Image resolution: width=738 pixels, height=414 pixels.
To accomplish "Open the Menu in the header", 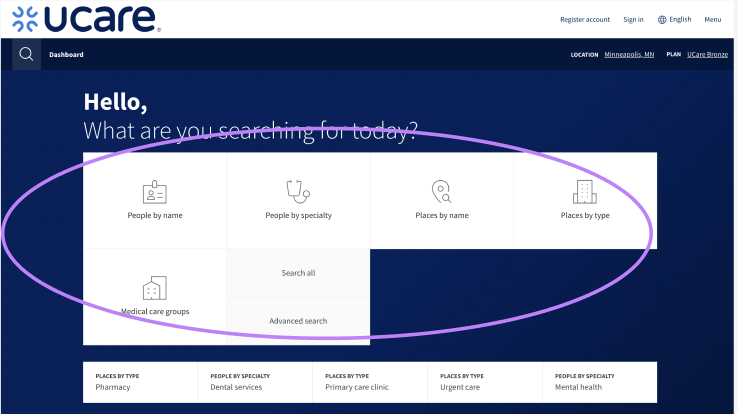I will tap(713, 20).
